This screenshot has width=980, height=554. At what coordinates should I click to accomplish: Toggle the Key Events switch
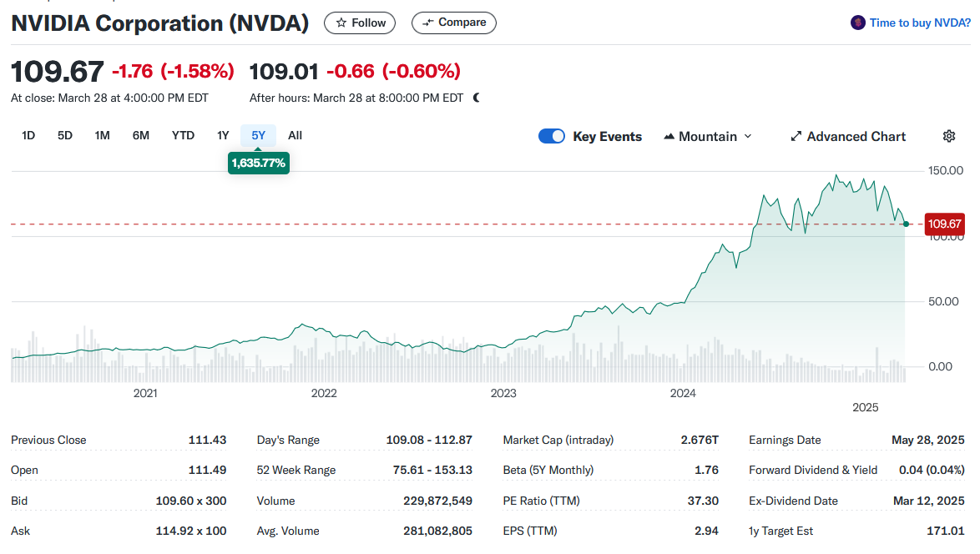click(x=551, y=136)
